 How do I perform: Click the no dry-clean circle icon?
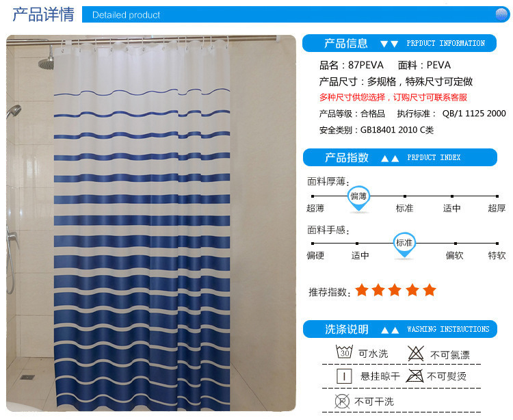coord(342,401)
